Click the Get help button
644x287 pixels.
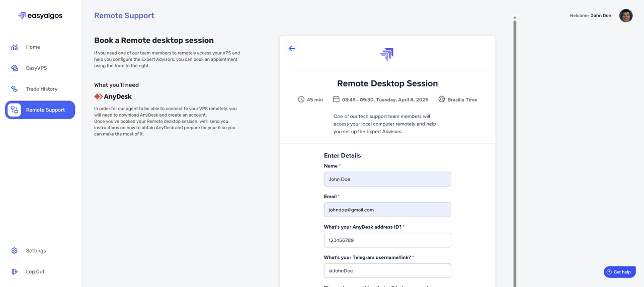(x=619, y=272)
